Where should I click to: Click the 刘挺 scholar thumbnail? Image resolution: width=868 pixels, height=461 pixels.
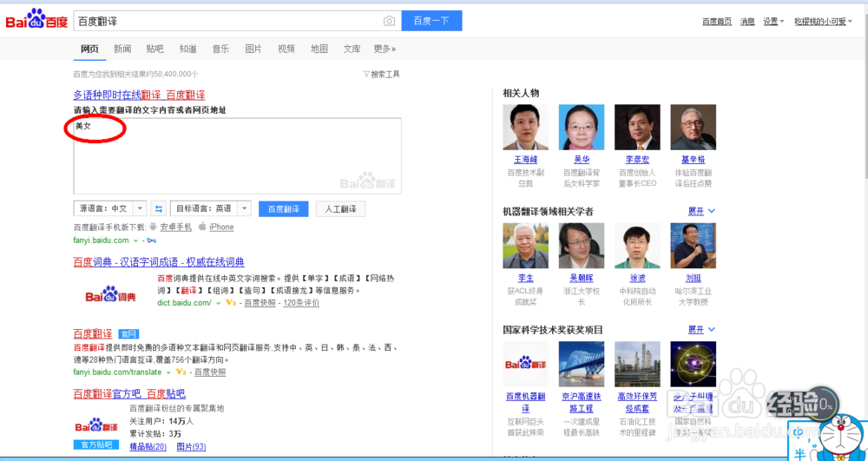(x=693, y=246)
